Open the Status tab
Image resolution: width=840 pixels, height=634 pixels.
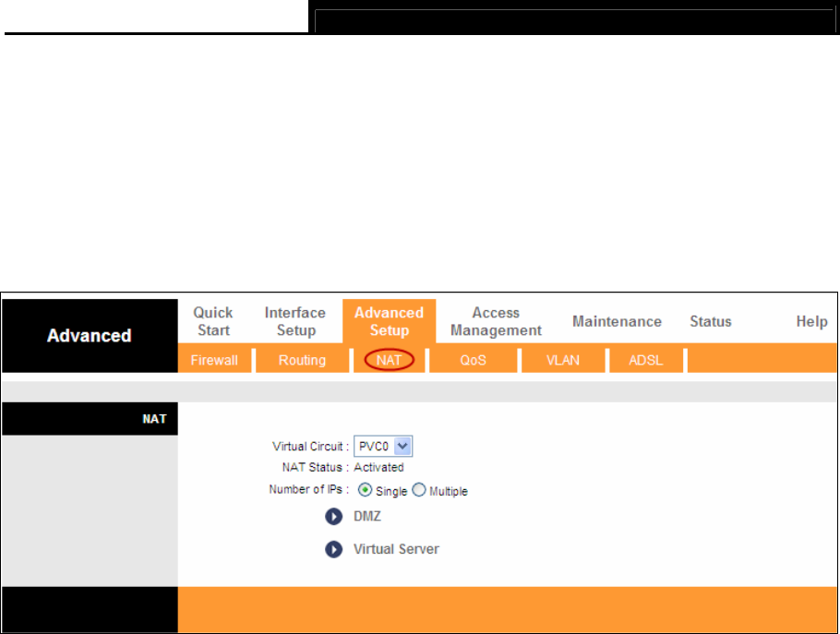click(711, 321)
